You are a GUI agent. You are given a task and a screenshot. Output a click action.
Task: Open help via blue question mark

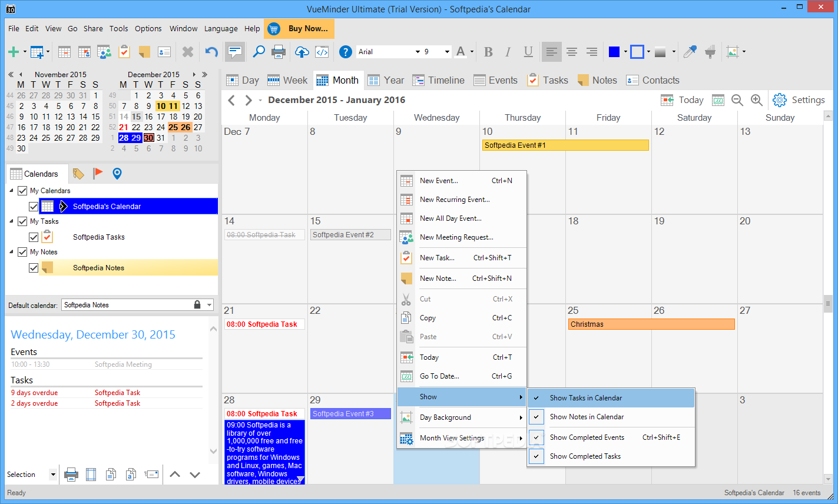click(x=346, y=52)
